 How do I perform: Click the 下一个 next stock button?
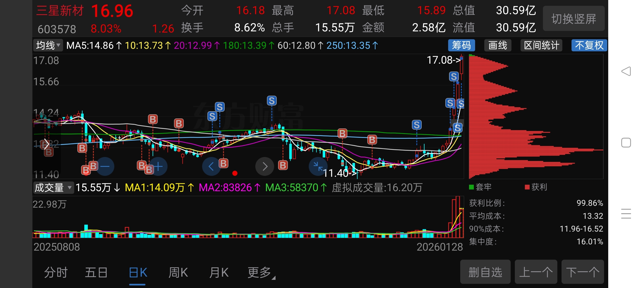point(582,272)
